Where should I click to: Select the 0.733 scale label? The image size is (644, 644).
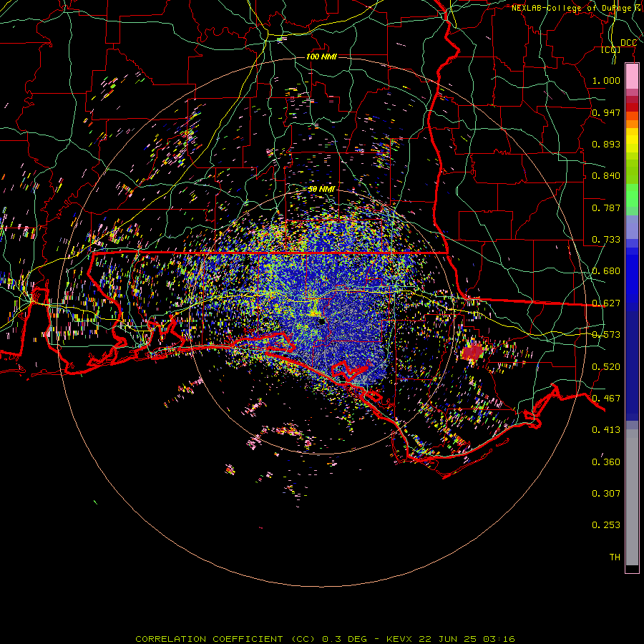[606, 240]
